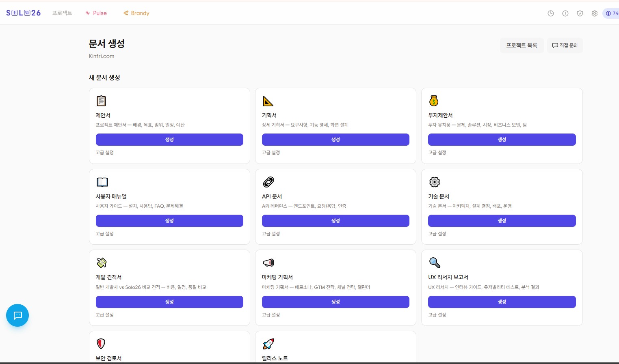Expand 고급 설정 under 마케팅 기획서 card
Image resolution: width=619 pixels, height=364 pixels.
pyautogui.click(x=271, y=315)
